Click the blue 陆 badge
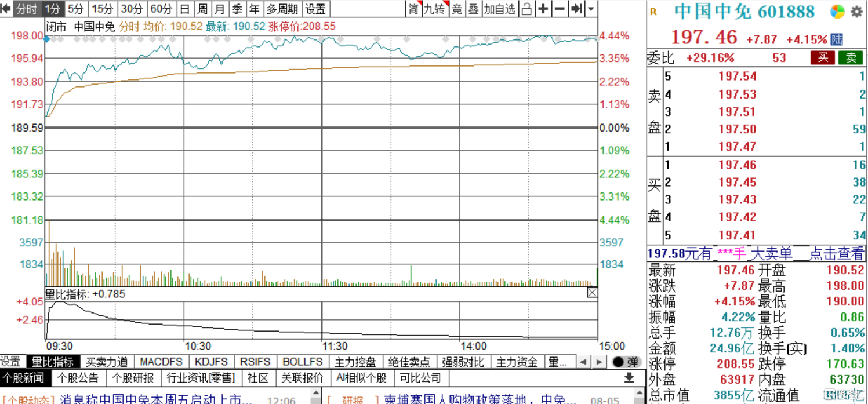The image size is (868, 404). pos(837,39)
